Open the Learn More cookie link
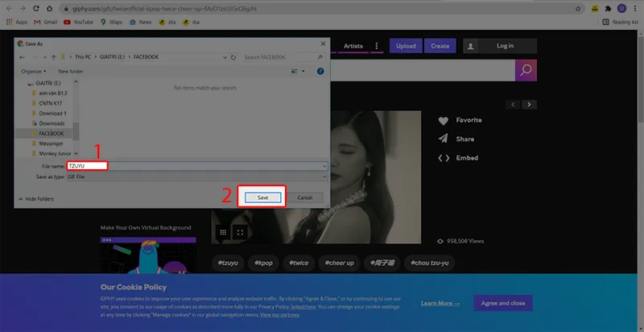This screenshot has width=644, height=332. tap(440, 303)
